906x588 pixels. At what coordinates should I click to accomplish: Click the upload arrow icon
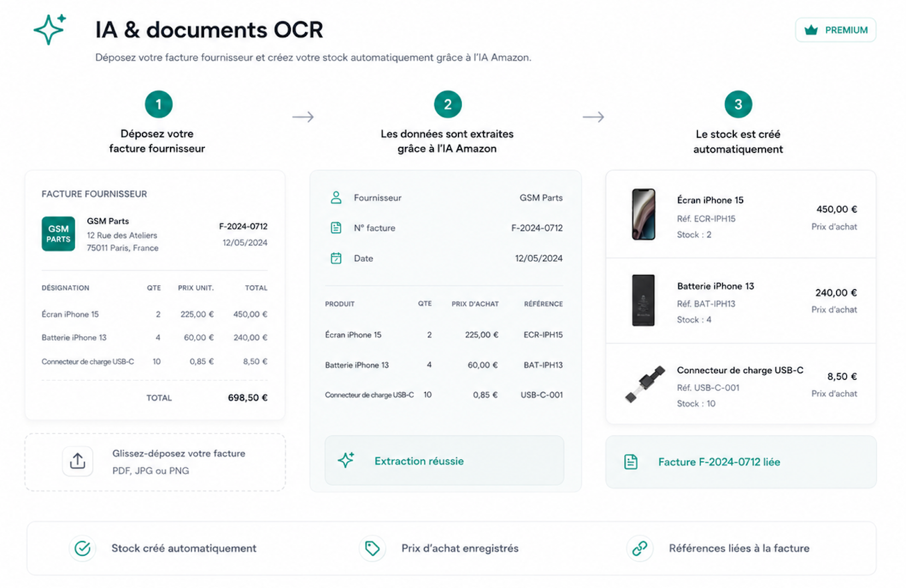click(x=78, y=461)
